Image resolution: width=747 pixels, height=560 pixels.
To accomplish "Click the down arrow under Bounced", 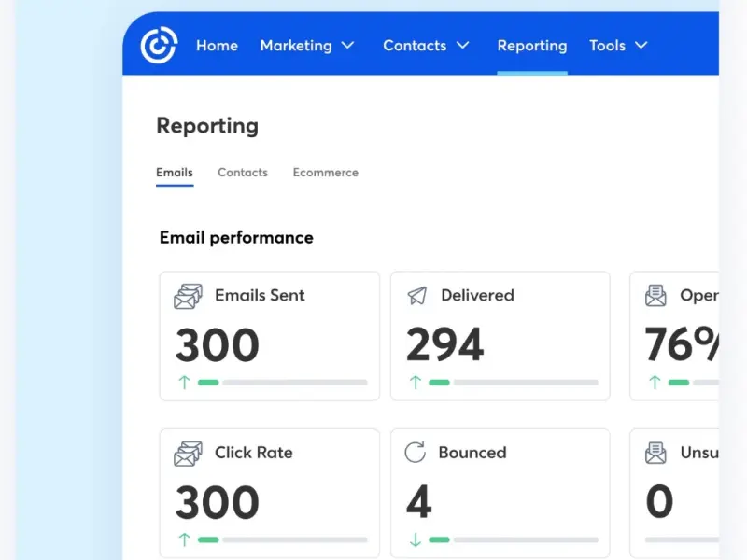I will pyautogui.click(x=416, y=539).
